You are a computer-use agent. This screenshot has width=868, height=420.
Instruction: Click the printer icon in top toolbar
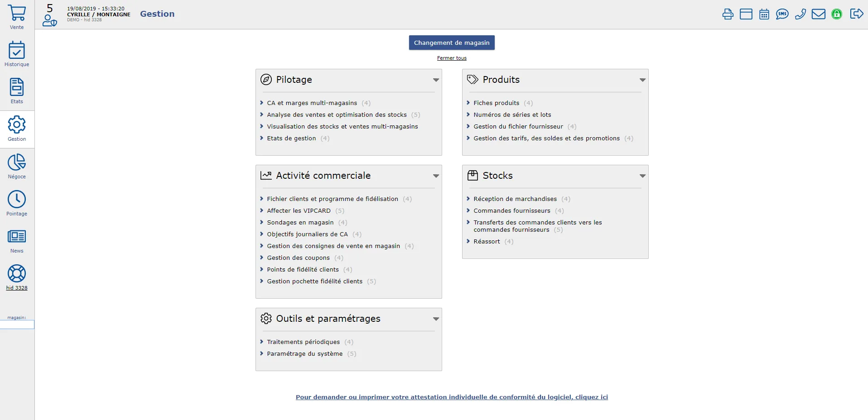coord(728,14)
